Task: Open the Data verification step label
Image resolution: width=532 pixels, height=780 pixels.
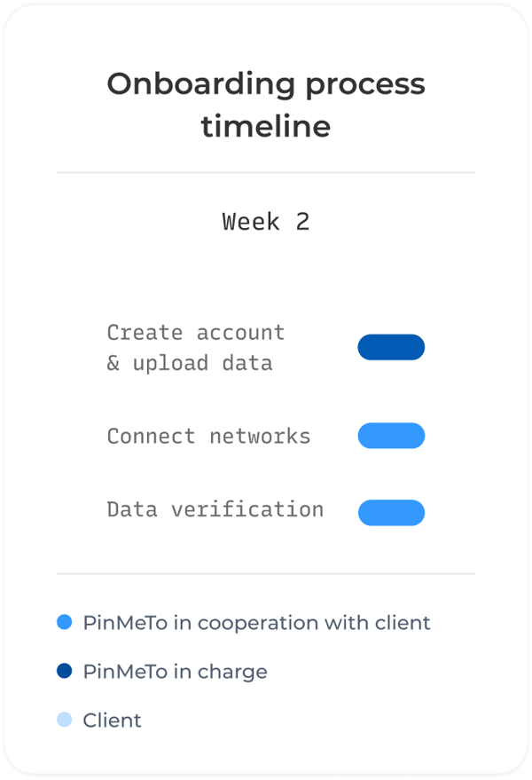Action: point(215,509)
